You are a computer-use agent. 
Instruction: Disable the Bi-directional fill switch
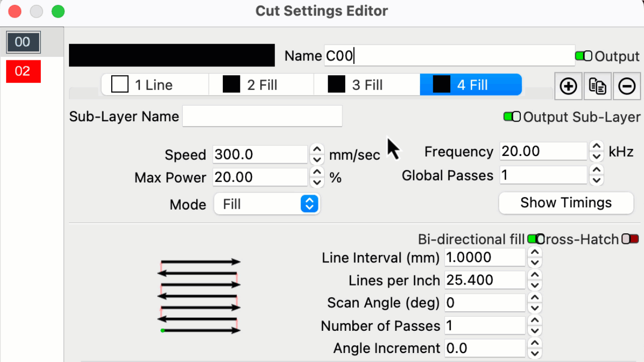click(x=533, y=239)
